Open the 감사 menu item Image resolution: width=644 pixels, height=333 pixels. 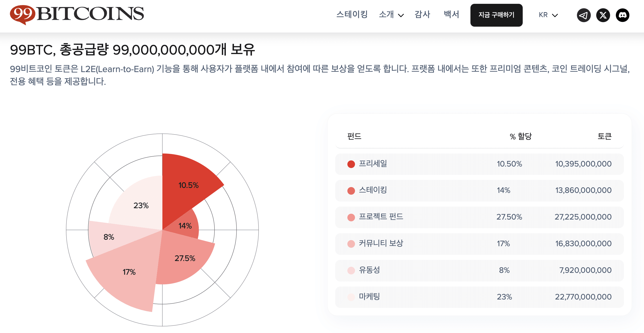422,14
